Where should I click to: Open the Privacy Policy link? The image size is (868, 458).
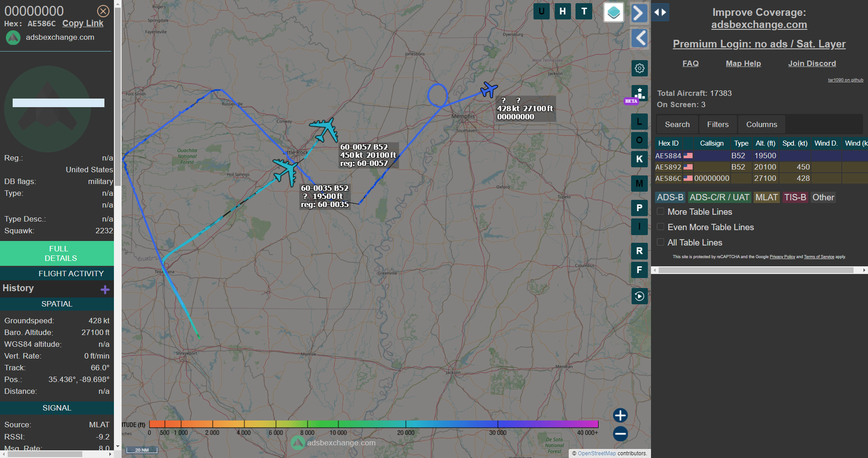(782, 257)
